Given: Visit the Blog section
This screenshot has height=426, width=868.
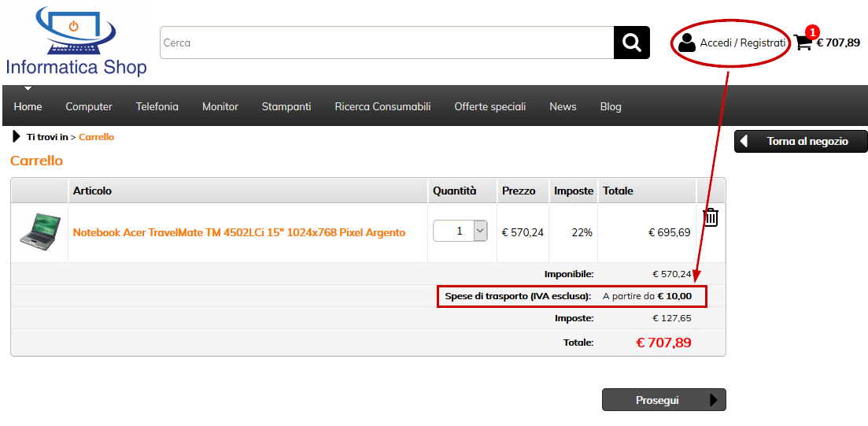Looking at the screenshot, I should [611, 106].
